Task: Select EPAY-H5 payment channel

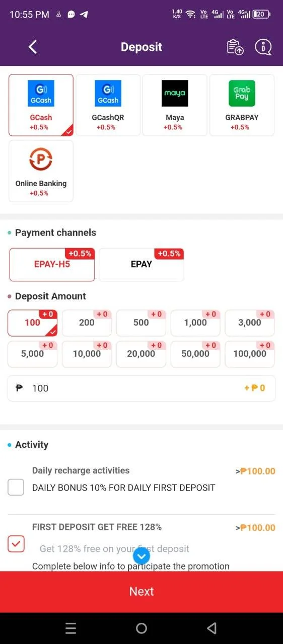Action: click(x=52, y=264)
